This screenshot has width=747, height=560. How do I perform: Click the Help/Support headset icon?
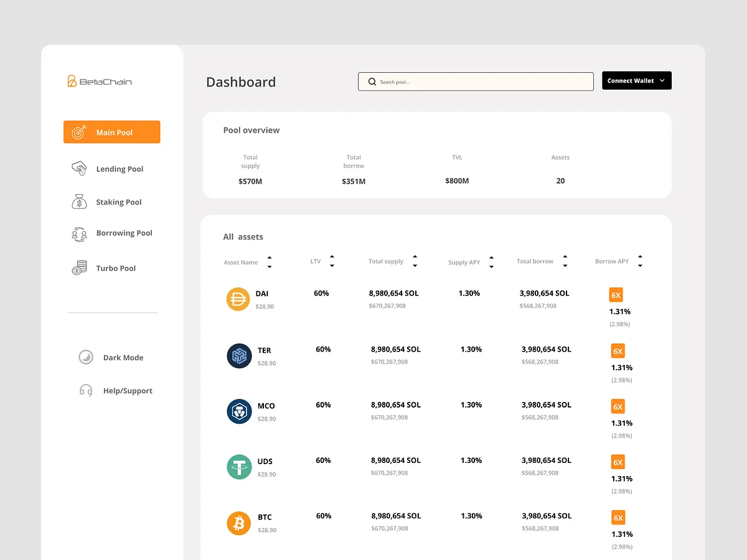[86, 391]
